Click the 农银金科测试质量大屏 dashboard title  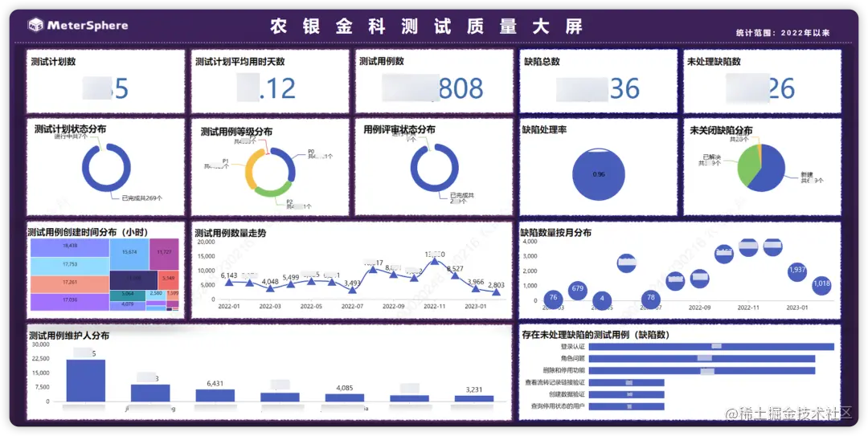pos(427,26)
